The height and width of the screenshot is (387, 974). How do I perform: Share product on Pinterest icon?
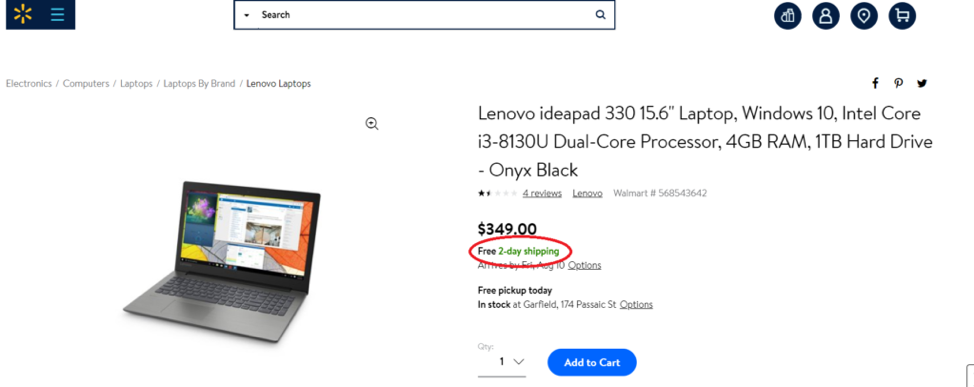point(898,83)
